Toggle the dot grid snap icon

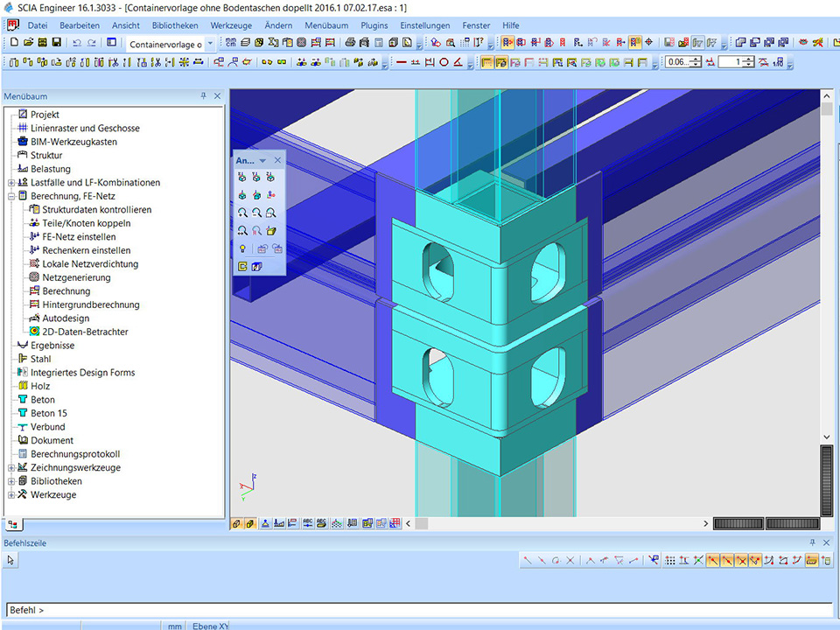pyautogui.click(x=670, y=560)
